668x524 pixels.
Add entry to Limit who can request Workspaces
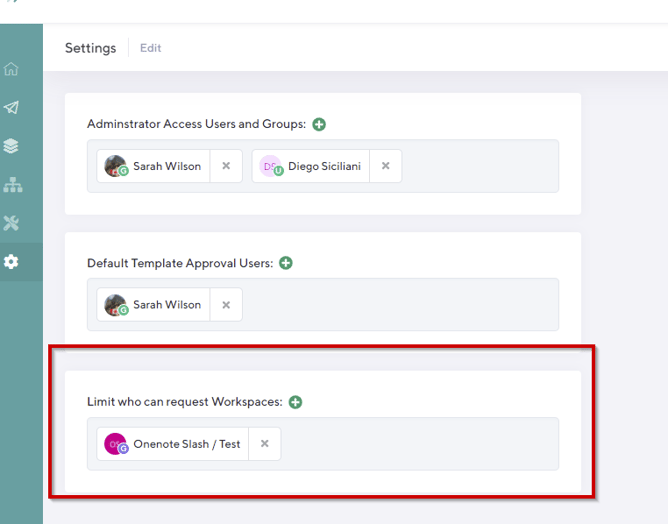pyautogui.click(x=296, y=402)
